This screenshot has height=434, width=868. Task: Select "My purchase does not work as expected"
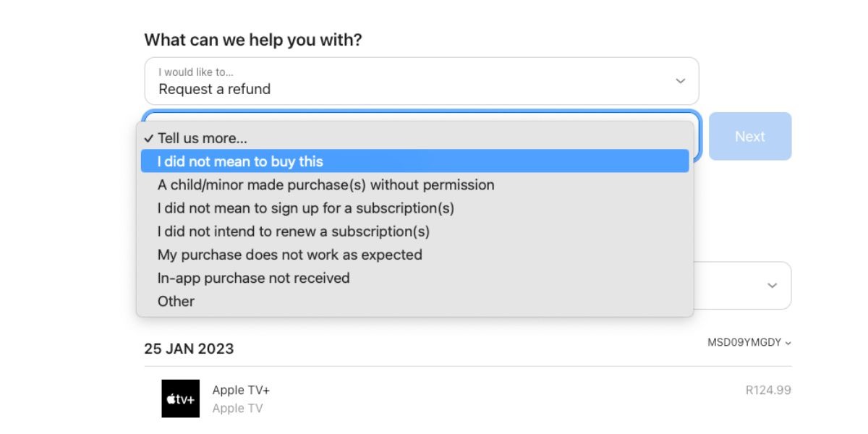(290, 255)
